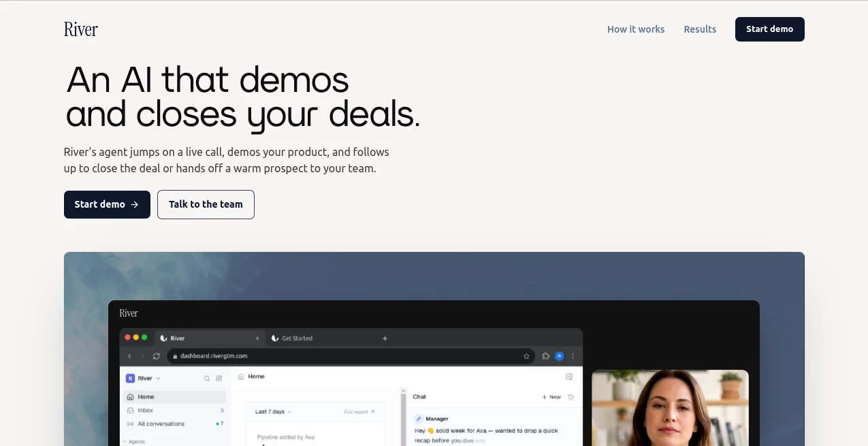Open Inbox in the sidebar
The width and height of the screenshot is (868, 446).
174,411
